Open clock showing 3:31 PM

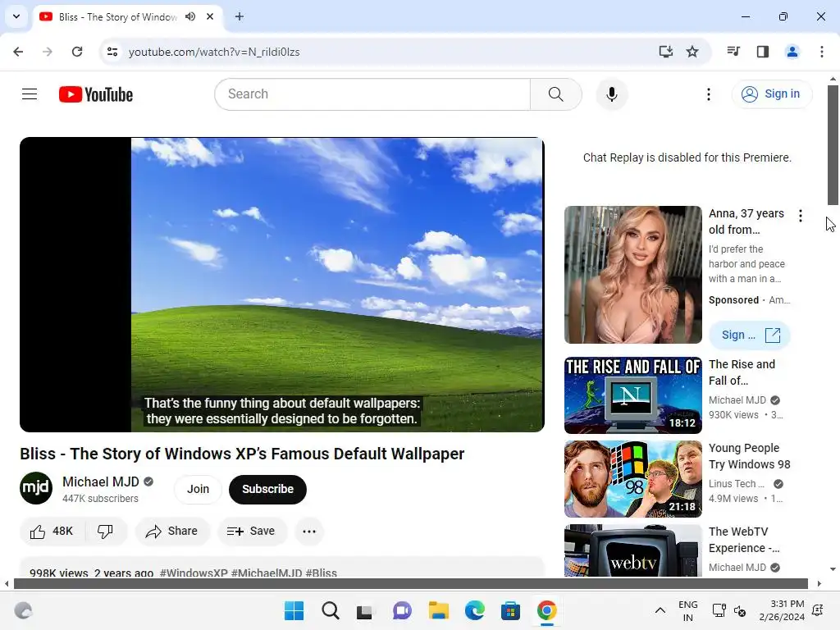tap(782, 610)
